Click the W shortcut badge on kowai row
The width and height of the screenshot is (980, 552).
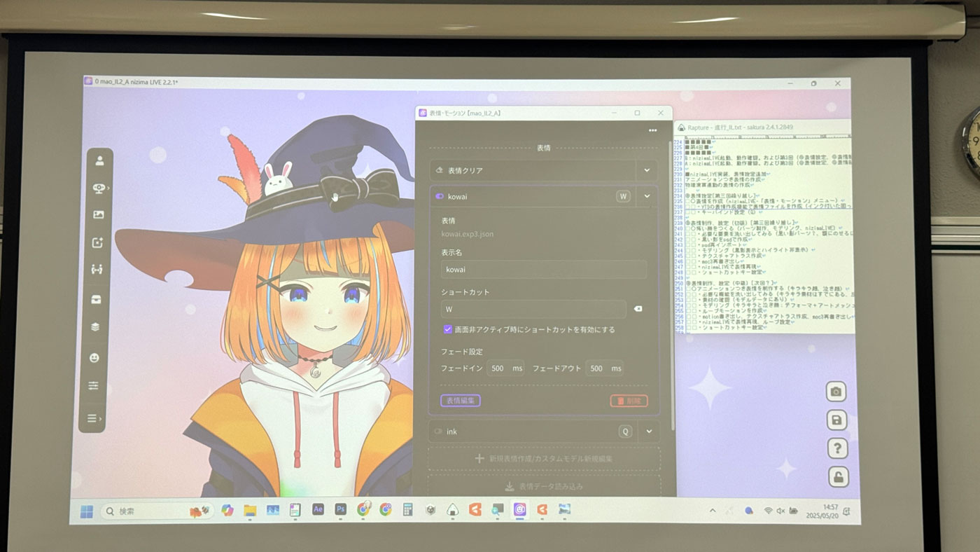(623, 197)
